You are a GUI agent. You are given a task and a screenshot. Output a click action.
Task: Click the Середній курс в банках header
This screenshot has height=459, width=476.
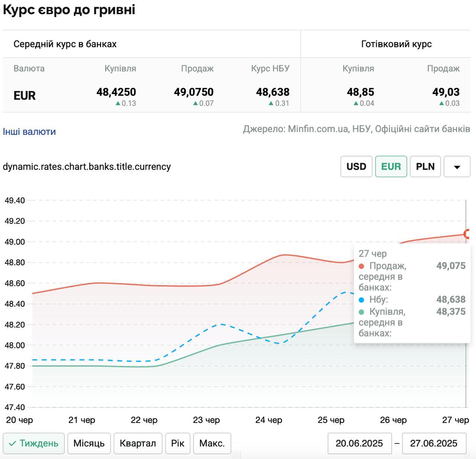(x=65, y=44)
